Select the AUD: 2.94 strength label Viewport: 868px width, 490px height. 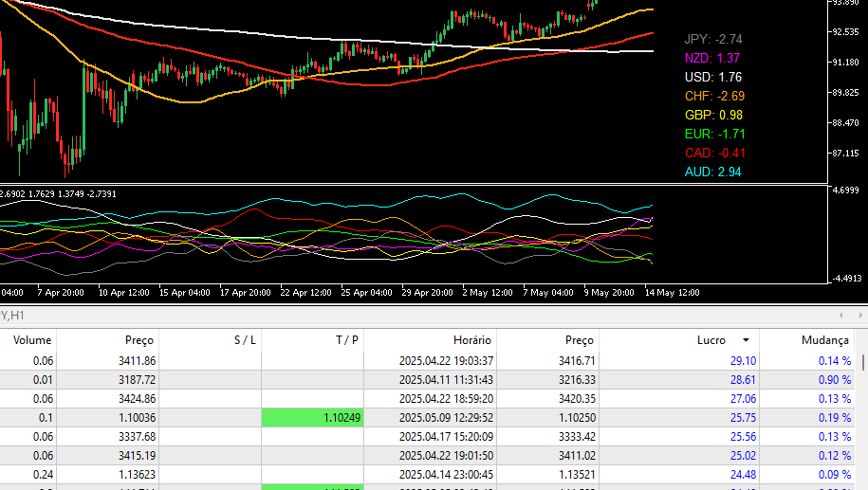(x=713, y=172)
